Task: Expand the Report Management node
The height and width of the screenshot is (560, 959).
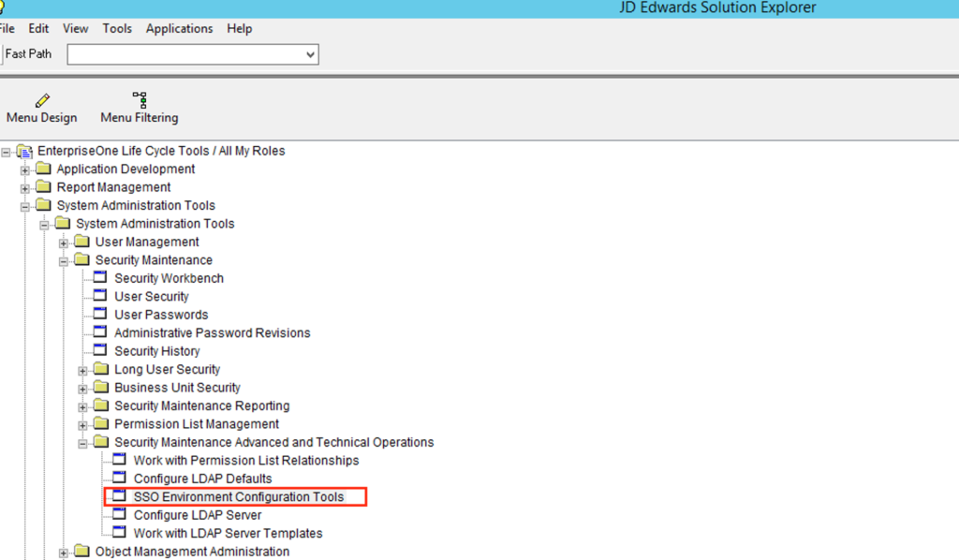Action: tap(25, 188)
